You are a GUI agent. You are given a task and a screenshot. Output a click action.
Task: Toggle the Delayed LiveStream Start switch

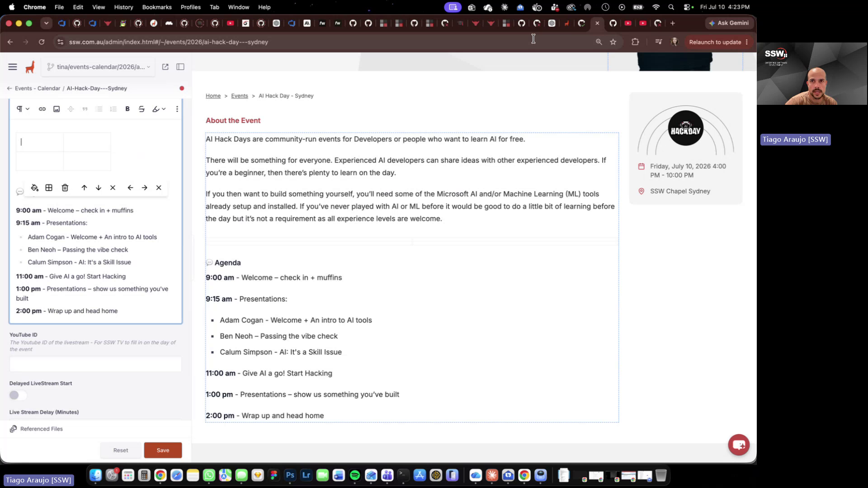(x=18, y=395)
